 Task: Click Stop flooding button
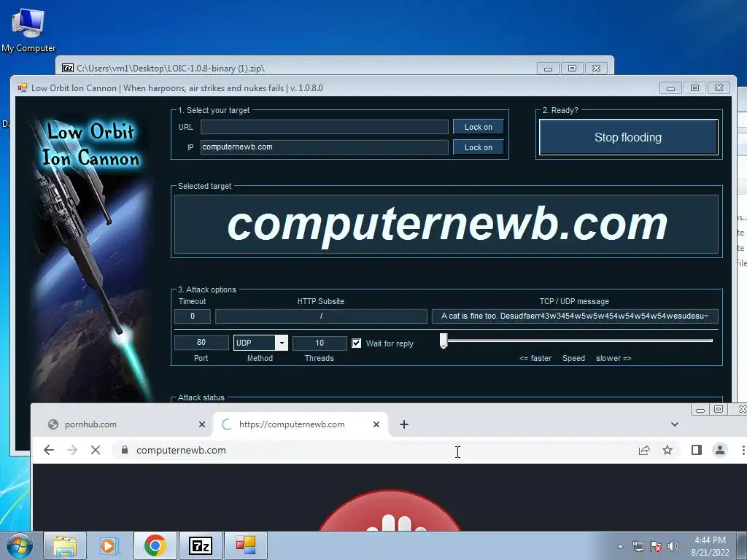[x=628, y=137]
